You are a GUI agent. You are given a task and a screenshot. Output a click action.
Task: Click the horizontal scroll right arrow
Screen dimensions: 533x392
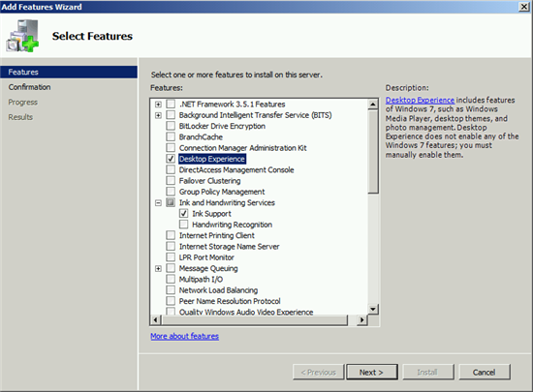click(x=362, y=319)
